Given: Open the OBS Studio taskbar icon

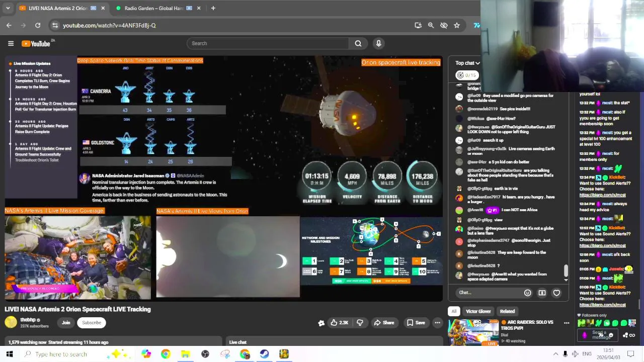Looking at the screenshot, I should coord(205,354).
